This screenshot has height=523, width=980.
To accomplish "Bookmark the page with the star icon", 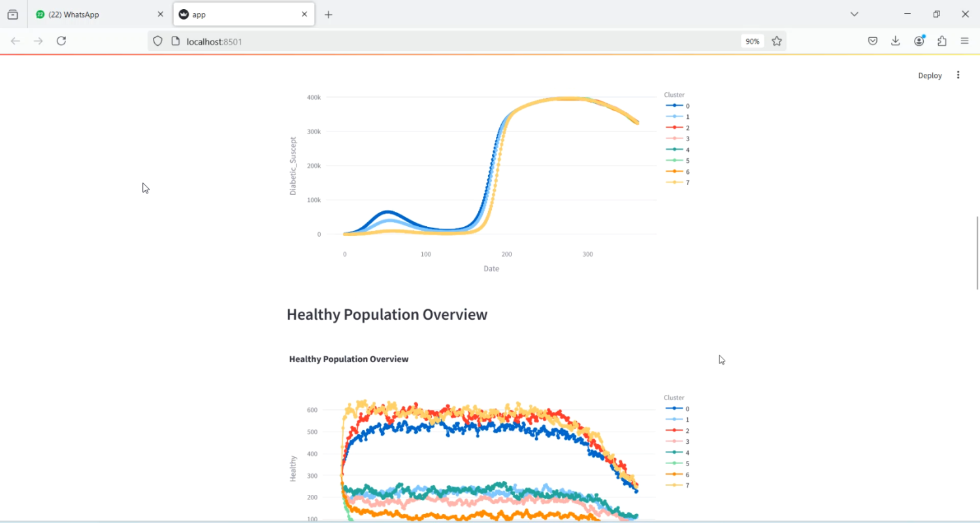I will coord(777,41).
